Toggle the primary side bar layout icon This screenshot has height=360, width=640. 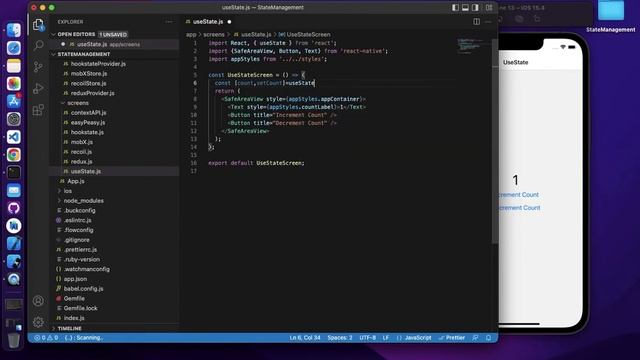455,7
